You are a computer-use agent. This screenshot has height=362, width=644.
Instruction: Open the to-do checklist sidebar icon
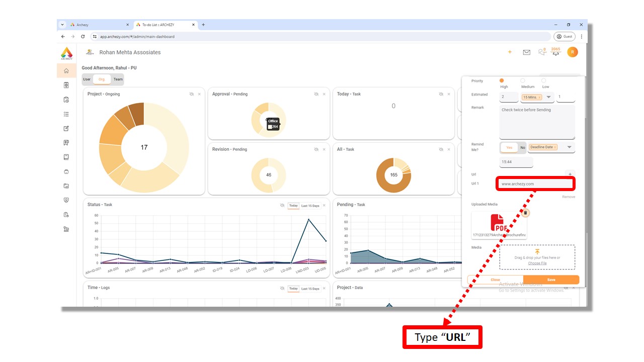point(66,114)
